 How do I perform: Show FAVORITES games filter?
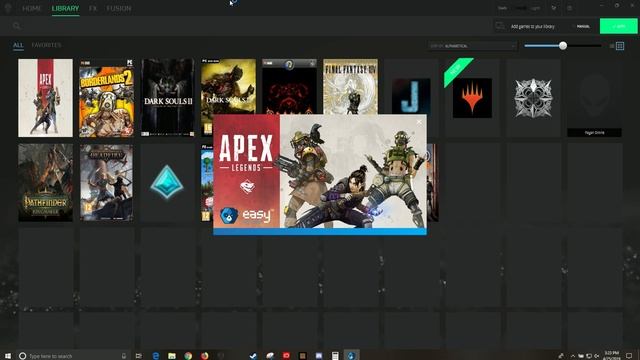[x=47, y=45]
